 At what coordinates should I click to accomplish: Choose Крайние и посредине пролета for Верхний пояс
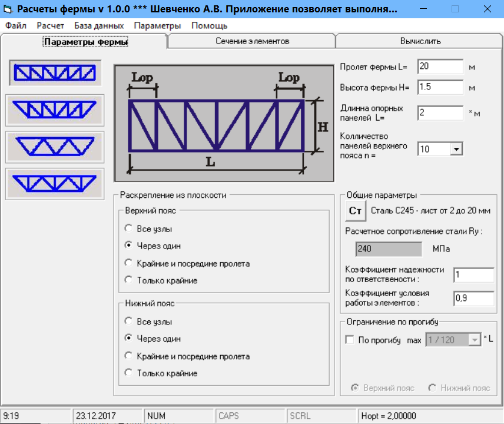pyautogui.click(x=129, y=263)
